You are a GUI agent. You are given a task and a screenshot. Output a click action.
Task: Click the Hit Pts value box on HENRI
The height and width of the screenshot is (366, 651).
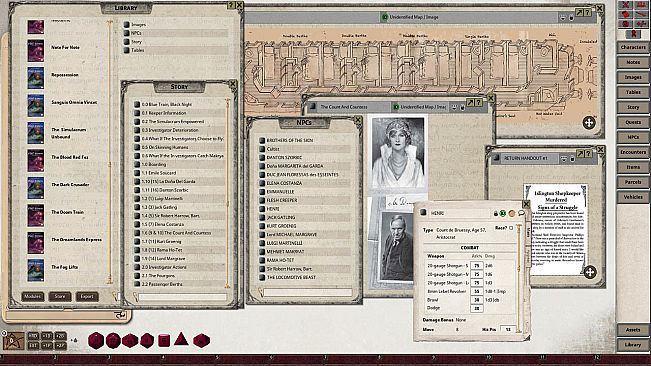coord(508,329)
